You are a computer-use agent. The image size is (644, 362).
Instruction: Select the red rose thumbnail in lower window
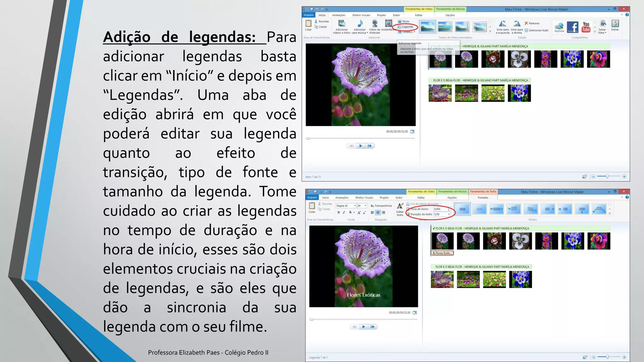(494, 241)
